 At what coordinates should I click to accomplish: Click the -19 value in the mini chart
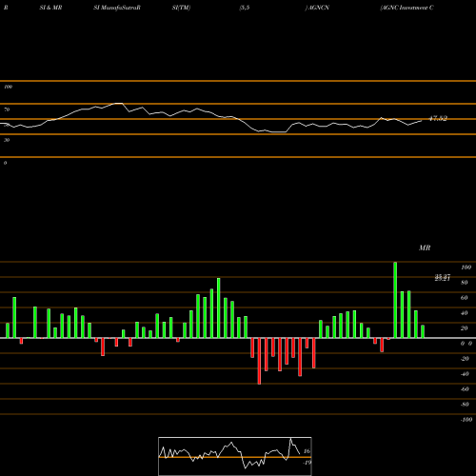click(x=307, y=463)
